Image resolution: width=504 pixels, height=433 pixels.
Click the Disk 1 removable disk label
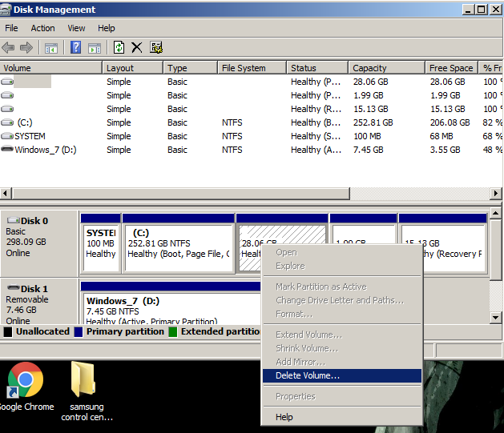pyautogui.click(x=34, y=289)
